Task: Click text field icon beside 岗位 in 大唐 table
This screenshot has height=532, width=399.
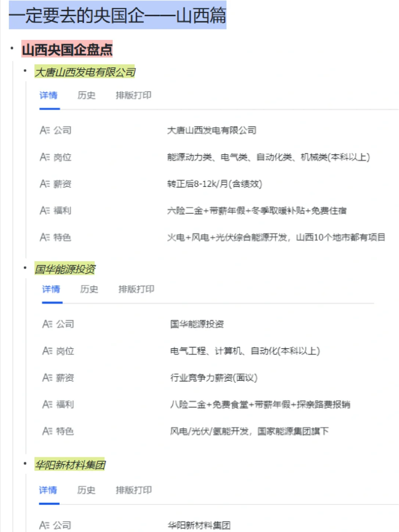Action: (x=45, y=157)
